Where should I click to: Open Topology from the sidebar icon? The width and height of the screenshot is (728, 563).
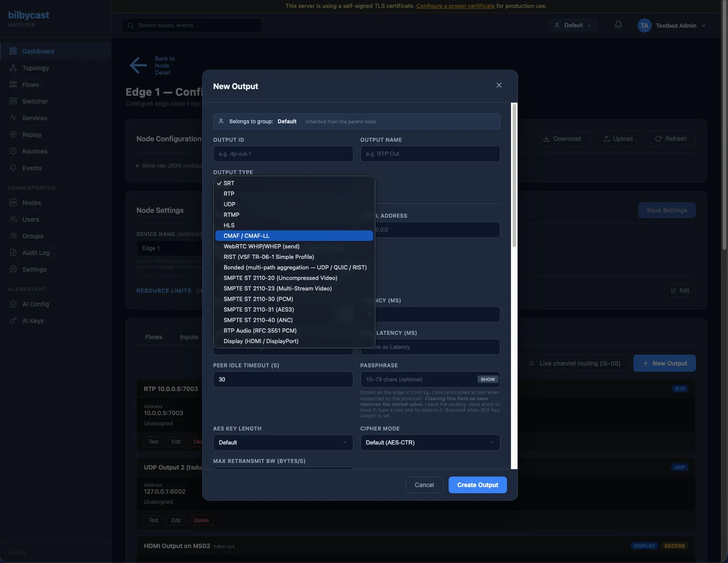[x=13, y=68]
